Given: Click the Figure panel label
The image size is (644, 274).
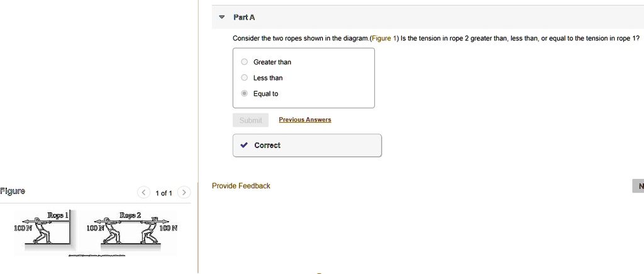Looking at the screenshot, I should (x=13, y=191).
